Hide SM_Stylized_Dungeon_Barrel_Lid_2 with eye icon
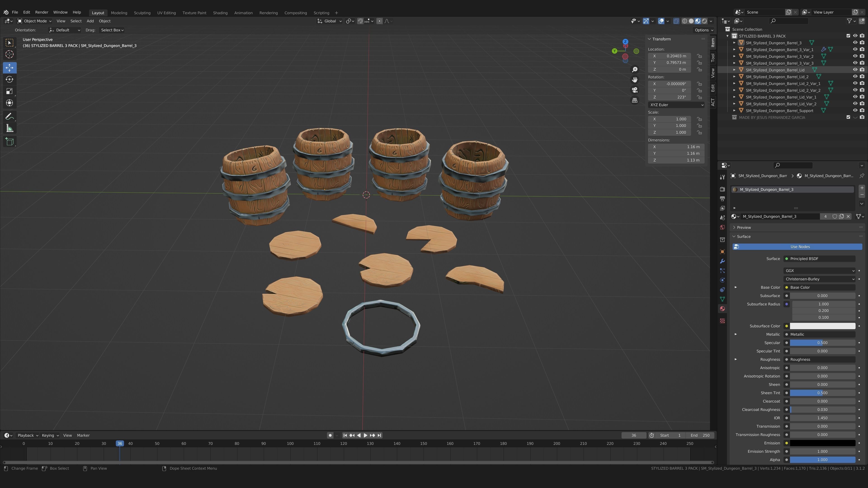 point(855,76)
